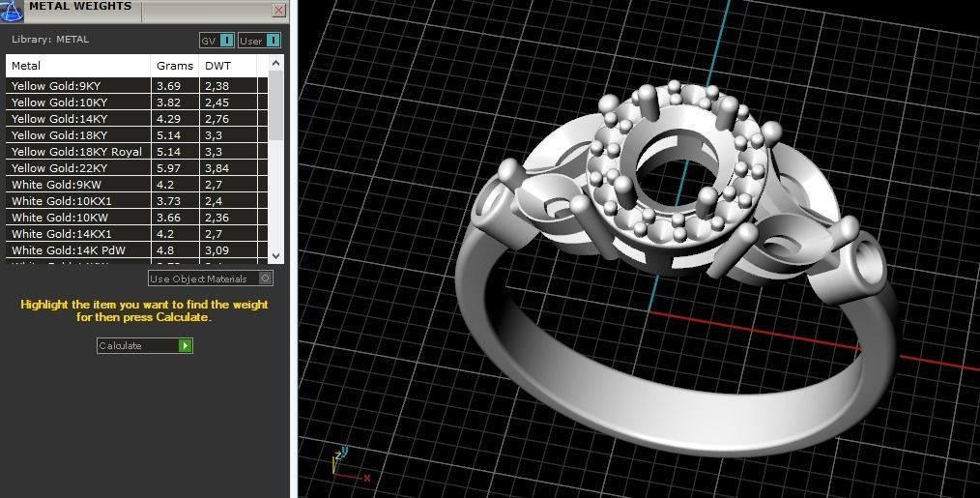Click the Calculate button
The height and width of the screenshot is (498, 980).
(144, 345)
